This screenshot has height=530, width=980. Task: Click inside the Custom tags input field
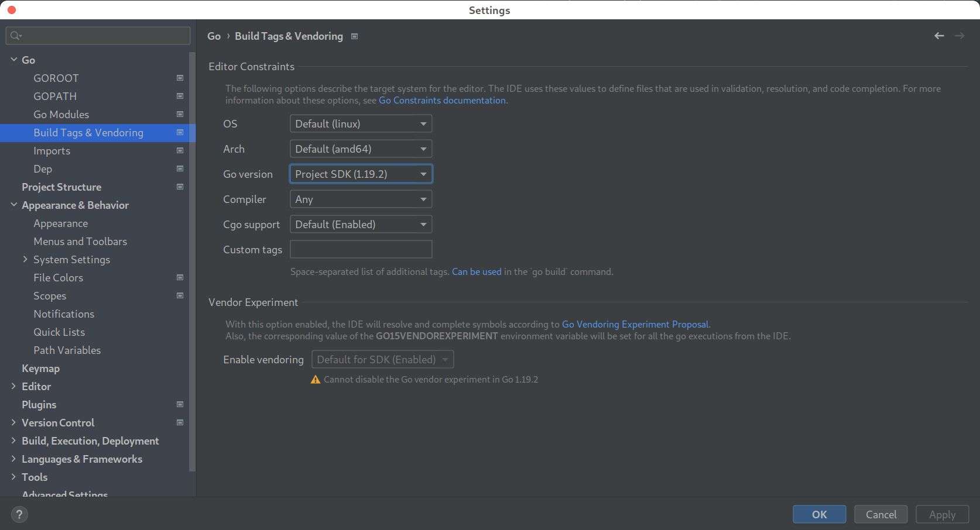(x=361, y=249)
